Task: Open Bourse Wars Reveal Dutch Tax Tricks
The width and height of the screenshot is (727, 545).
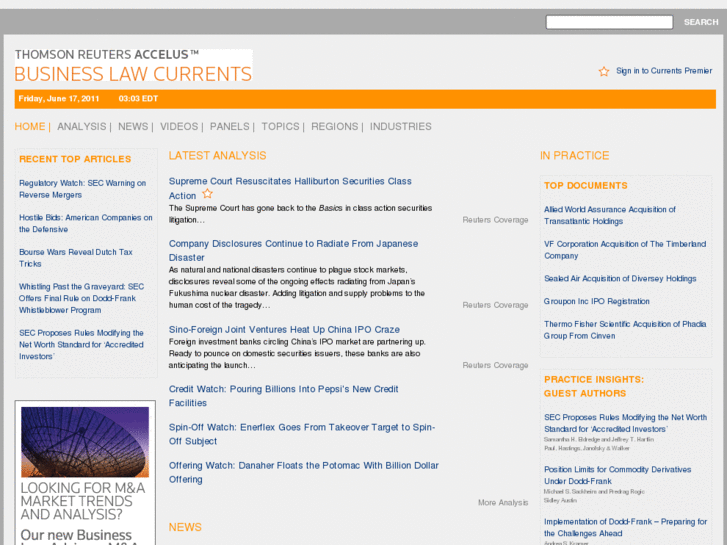Action: point(76,258)
